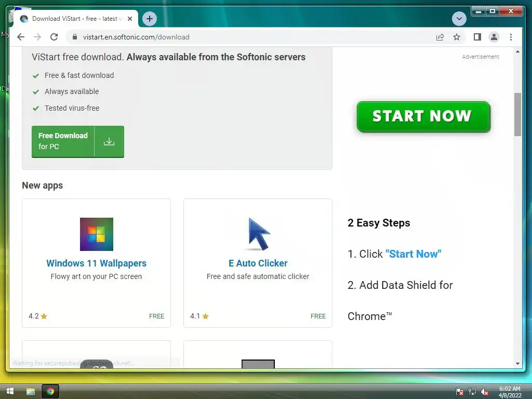Click the Action Center flag tray icon
The height and width of the screenshot is (399, 532).
(x=460, y=392)
